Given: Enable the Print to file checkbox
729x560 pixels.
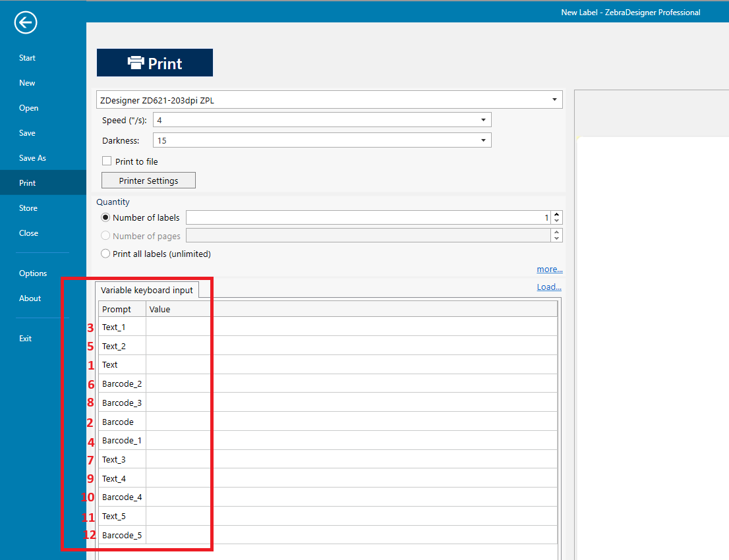Looking at the screenshot, I should point(107,161).
